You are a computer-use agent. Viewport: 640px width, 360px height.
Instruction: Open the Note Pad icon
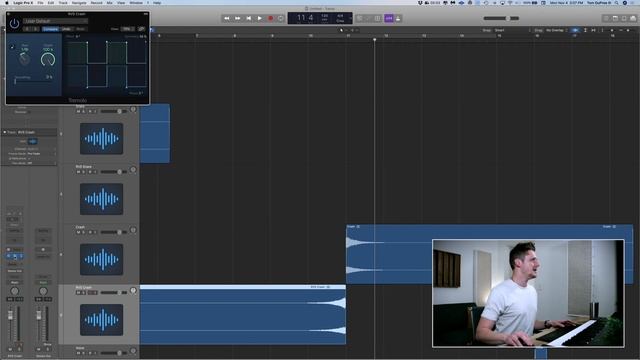click(x=616, y=18)
